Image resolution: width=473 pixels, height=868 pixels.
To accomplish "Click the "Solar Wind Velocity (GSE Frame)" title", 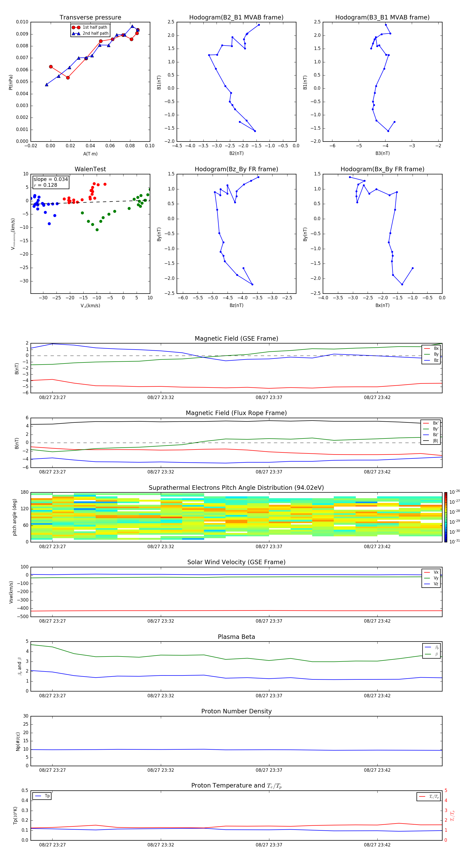I will 236,562.
